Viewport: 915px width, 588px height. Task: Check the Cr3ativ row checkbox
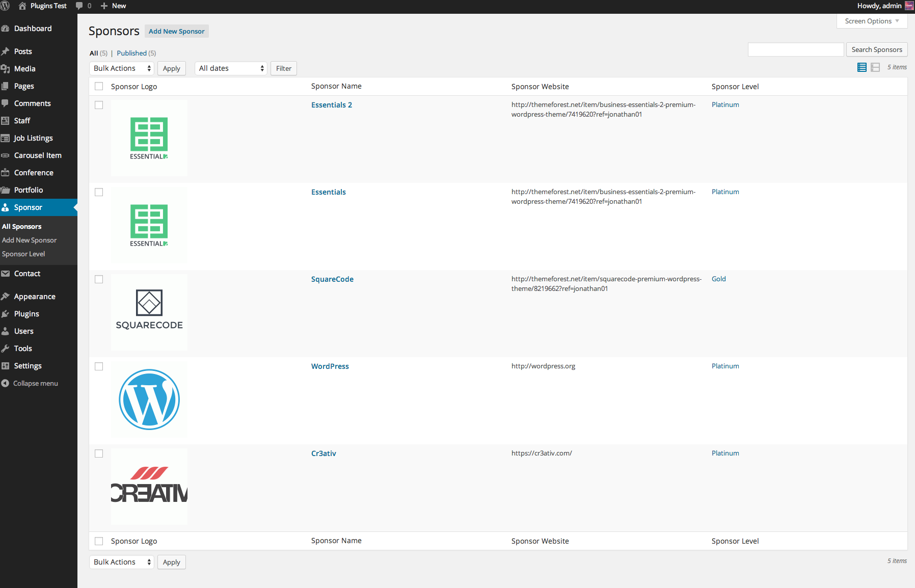coord(99,453)
